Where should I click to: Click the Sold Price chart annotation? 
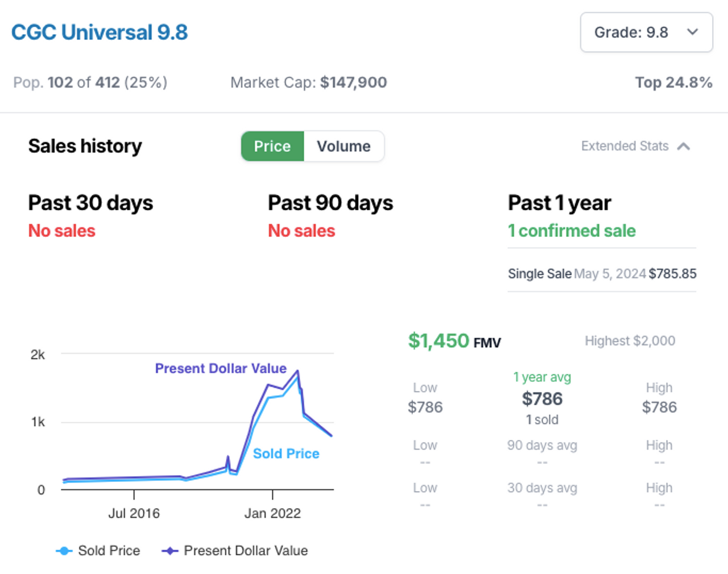tap(286, 454)
